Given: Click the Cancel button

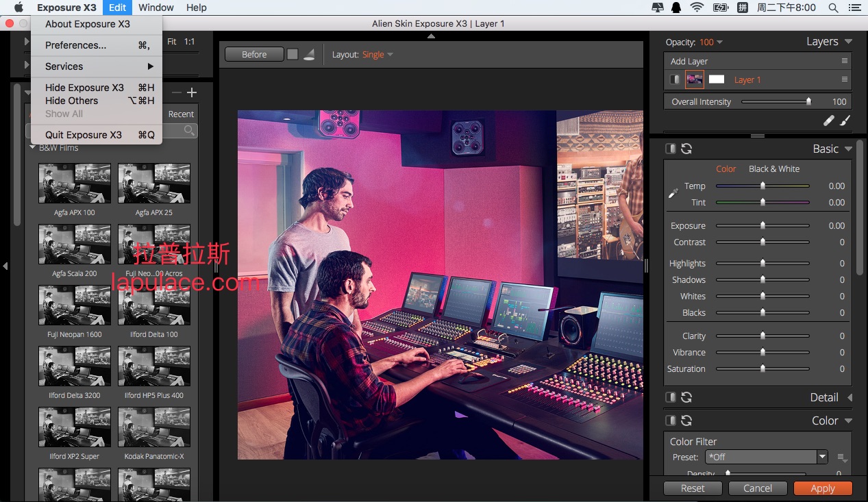Looking at the screenshot, I should point(758,488).
